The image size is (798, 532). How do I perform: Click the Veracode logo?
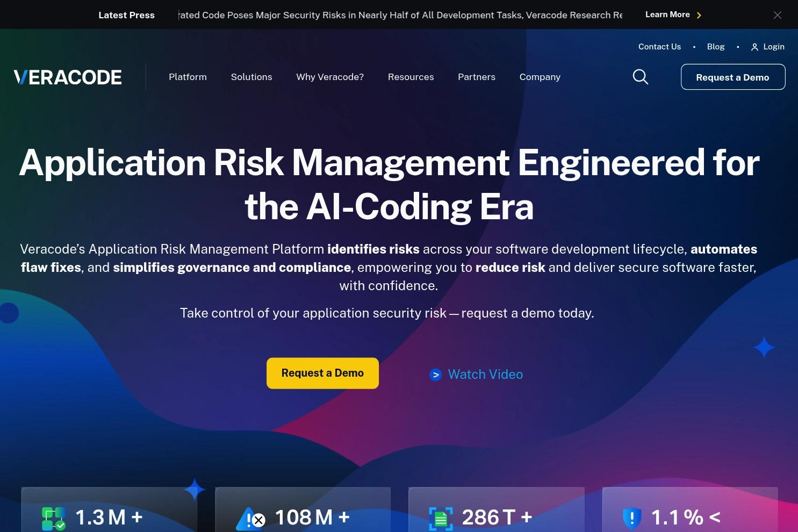(x=68, y=77)
